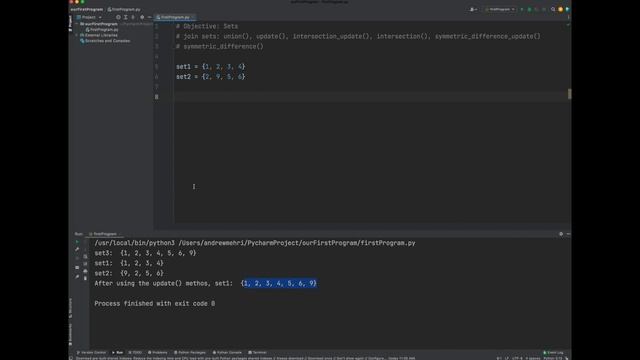Click the Python interpreter indicator in the status bar
The height and width of the screenshot is (360, 640).
click(553, 358)
